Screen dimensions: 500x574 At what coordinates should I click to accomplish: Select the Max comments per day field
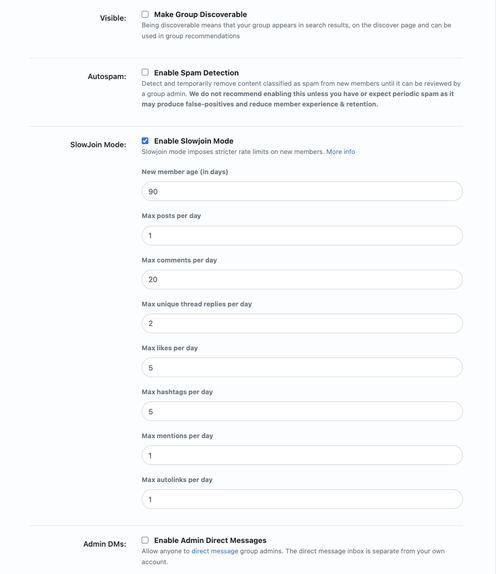coord(302,280)
